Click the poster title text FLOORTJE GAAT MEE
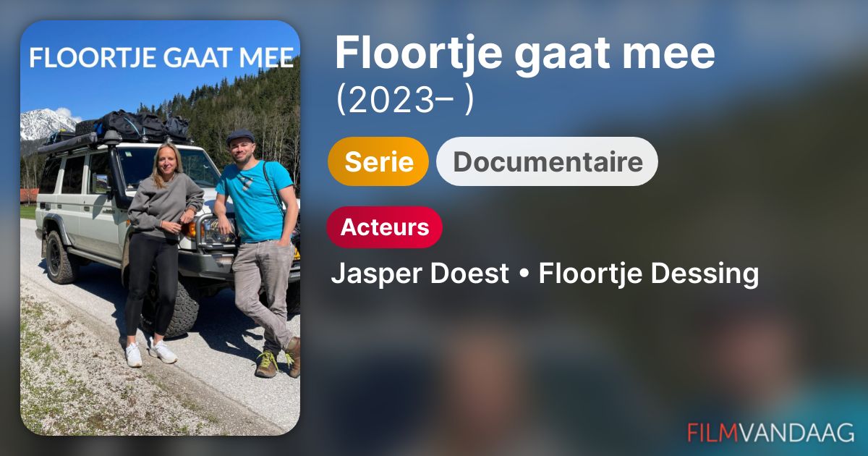The width and height of the screenshot is (868, 456). tap(161, 58)
